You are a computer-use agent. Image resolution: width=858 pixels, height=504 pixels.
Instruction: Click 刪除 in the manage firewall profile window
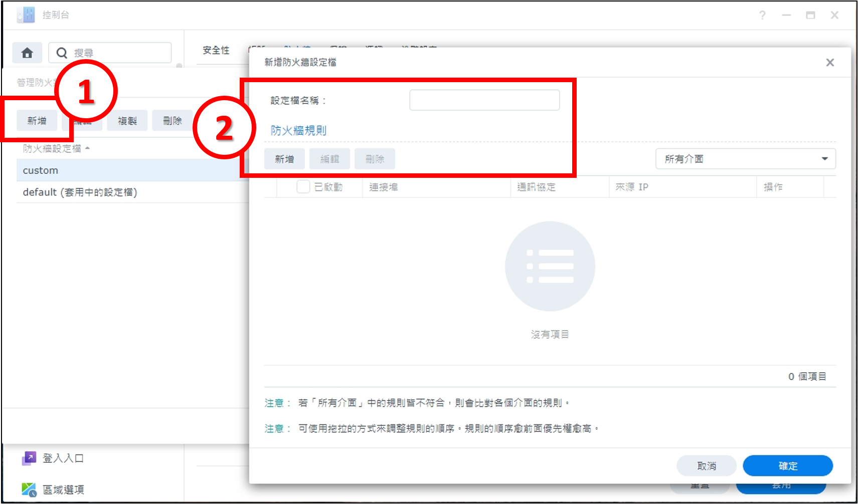coord(173,121)
